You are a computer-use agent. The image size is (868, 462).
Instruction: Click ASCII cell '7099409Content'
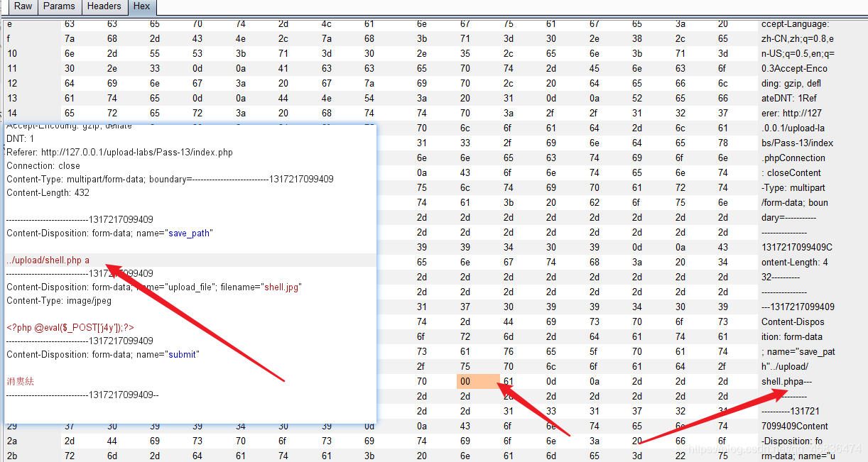click(794, 427)
